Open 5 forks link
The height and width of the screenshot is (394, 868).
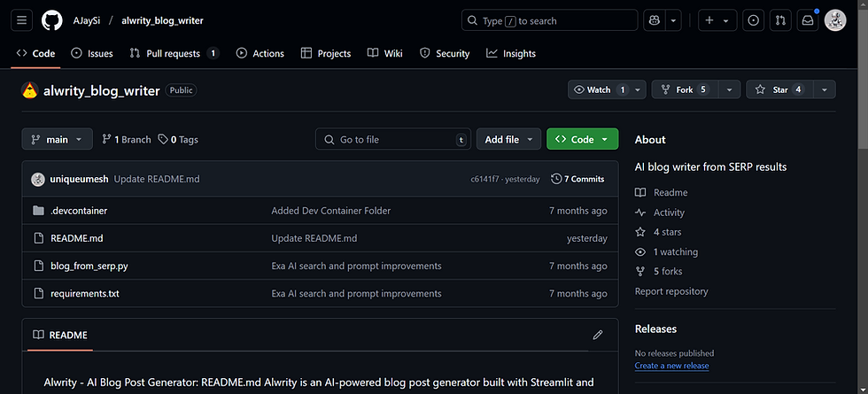pos(659,271)
